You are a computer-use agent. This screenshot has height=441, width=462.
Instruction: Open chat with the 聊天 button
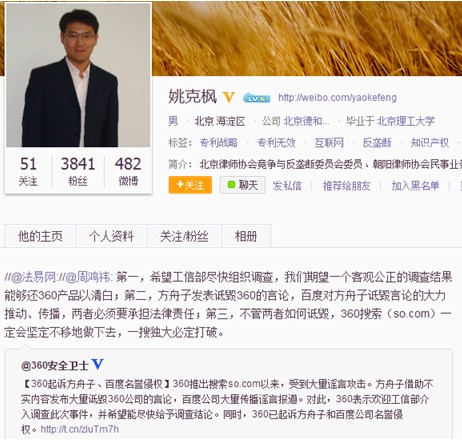point(243,185)
